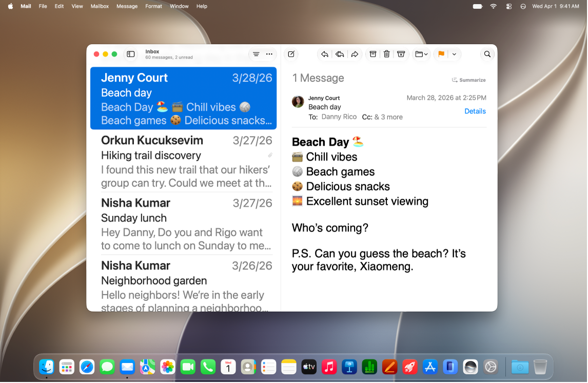Open Contacts from the Dock
Image resolution: width=588 pixels, height=383 pixels.
(248, 367)
